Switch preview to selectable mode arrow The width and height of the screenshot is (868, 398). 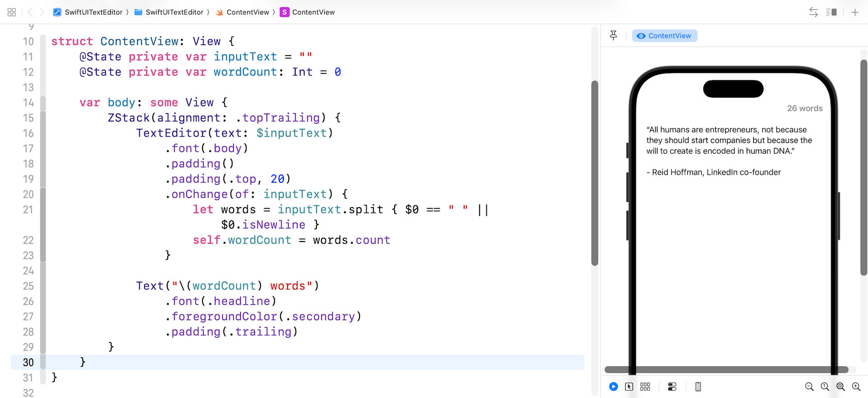coord(629,387)
